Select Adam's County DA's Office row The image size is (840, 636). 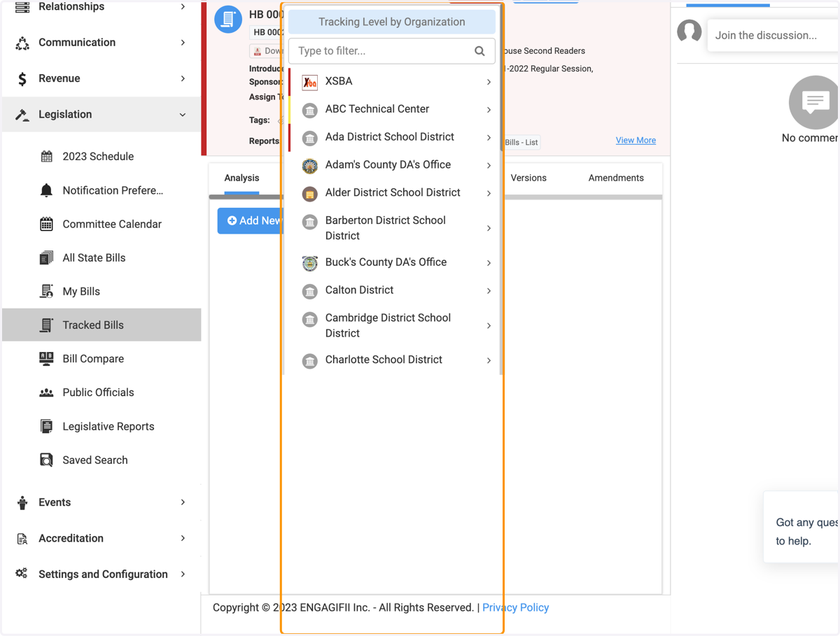[392, 165]
